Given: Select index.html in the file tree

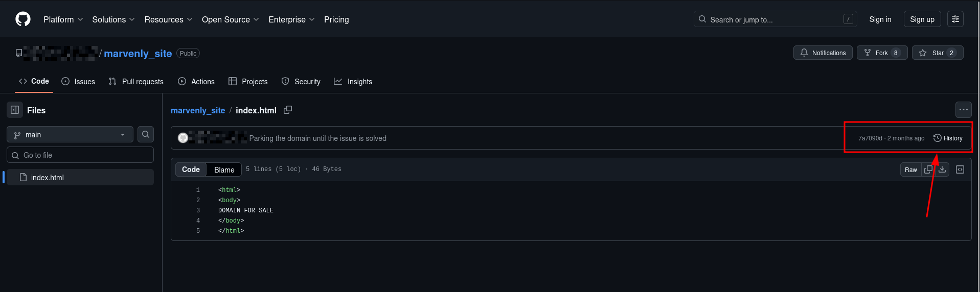Looking at the screenshot, I should [48, 178].
